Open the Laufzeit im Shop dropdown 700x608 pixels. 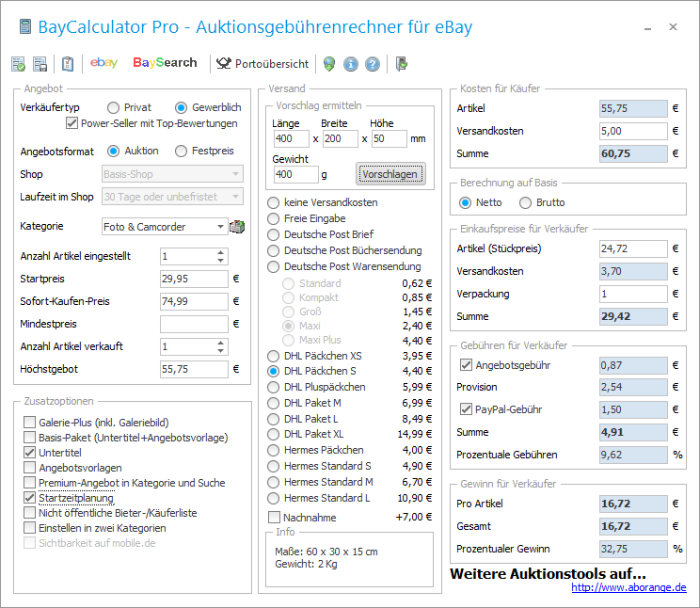[172, 197]
